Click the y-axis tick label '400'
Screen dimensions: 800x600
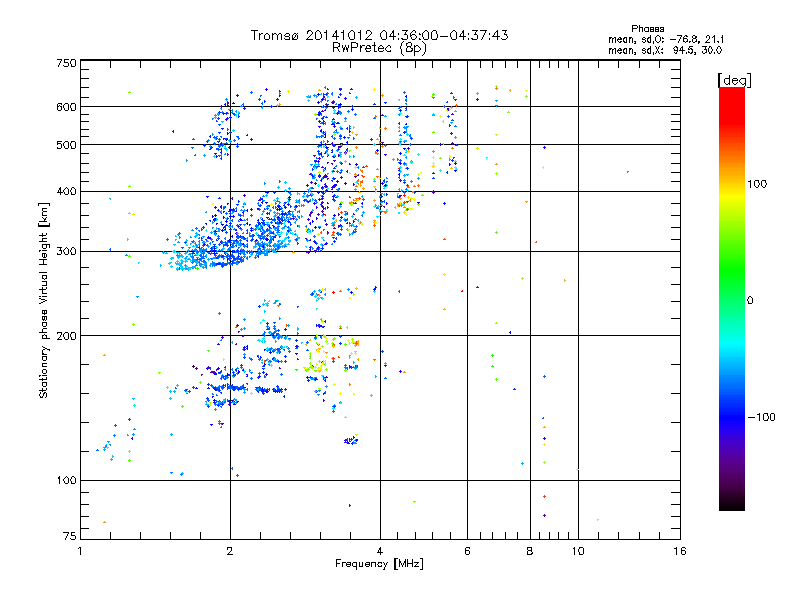click(x=67, y=192)
